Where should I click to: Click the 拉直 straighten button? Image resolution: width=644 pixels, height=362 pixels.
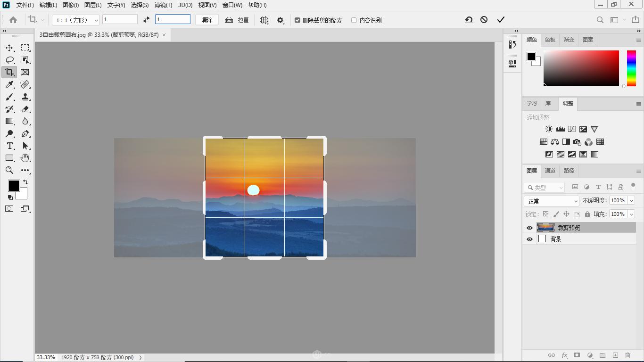(x=237, y=20)
